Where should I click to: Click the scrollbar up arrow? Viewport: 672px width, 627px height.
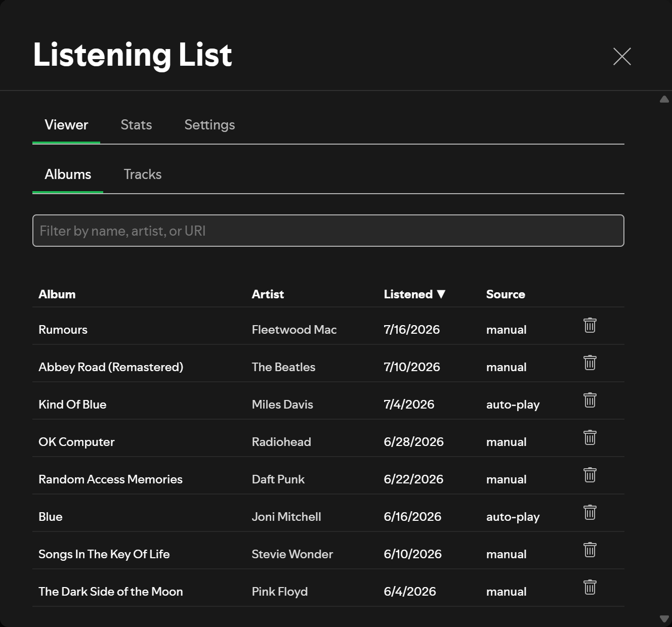pos(664,99)
